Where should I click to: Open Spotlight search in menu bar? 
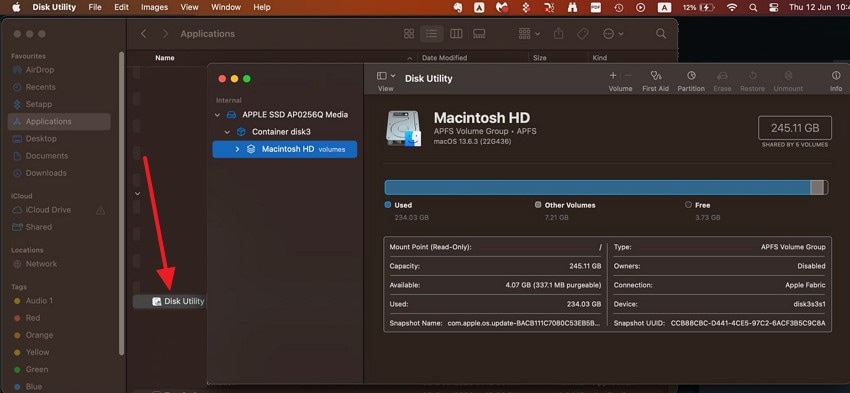753,8
